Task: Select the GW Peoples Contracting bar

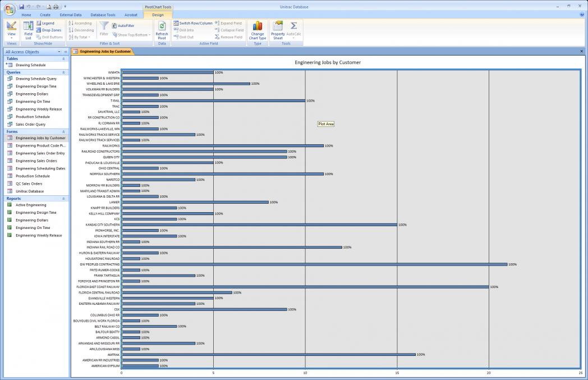Action: [314, 264]
